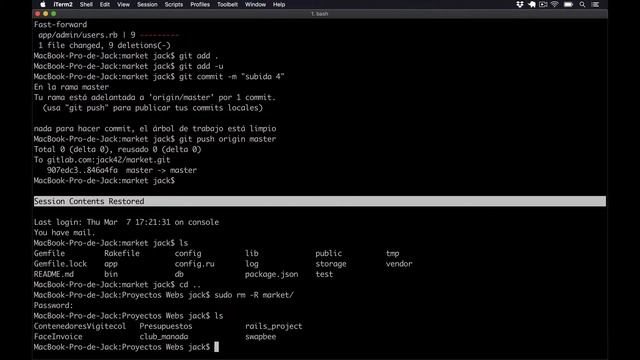Click 'nada para hacer commit' line
640x360 pixels.
coord(155,129)
